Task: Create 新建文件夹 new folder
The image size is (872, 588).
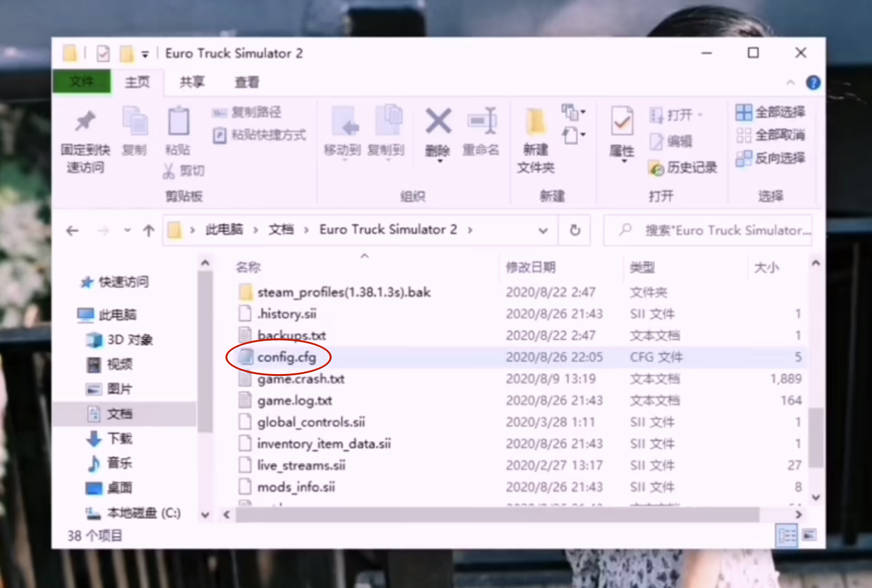Action: tap(536, 141)
